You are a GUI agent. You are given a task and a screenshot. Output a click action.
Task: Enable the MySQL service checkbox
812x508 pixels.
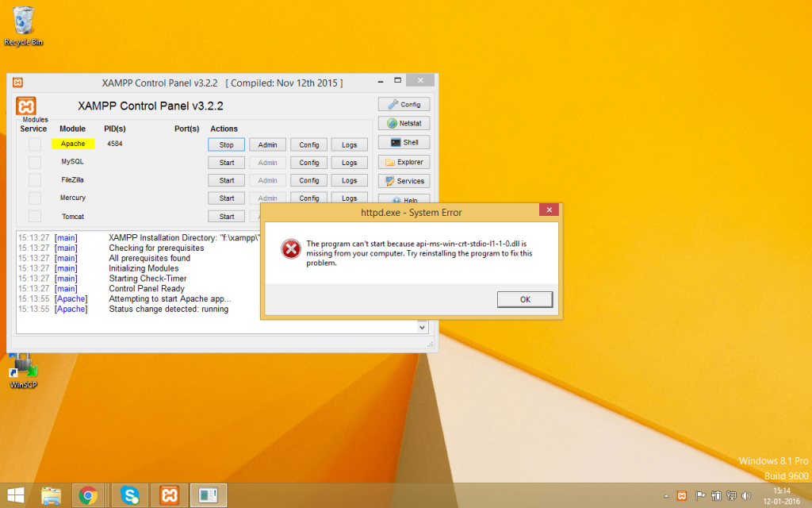pos(33,162)
